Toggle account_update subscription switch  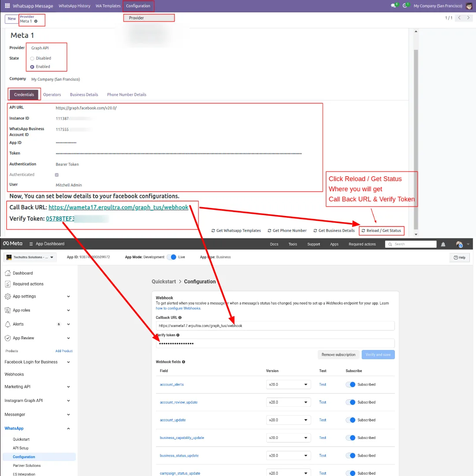coord(350,420)
